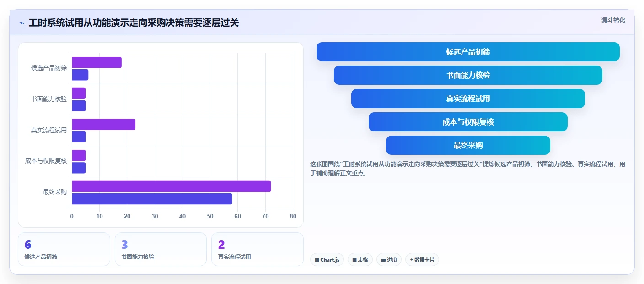Click the 漏斗转化 tag in header
The image size is (644, 284).
(x=613, y=20)
